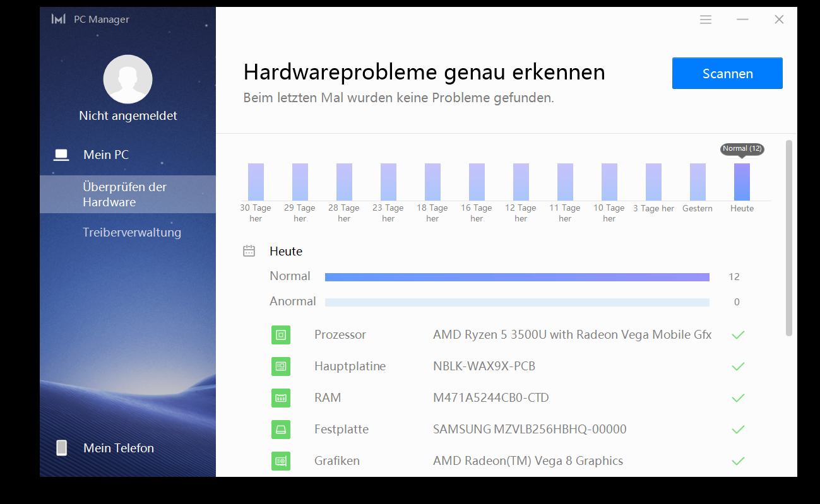Click the RAM memory icon

click(x=281, y=398)
